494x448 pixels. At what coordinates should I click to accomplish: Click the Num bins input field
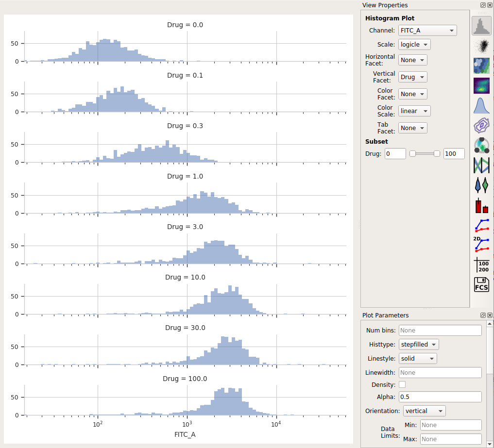click(x=440, y=330)
